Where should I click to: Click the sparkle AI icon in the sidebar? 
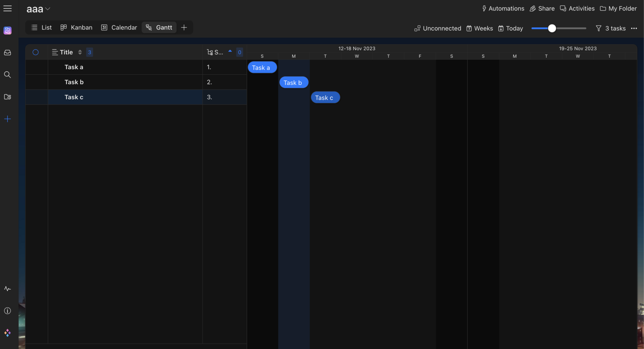[x=7, y=333]
